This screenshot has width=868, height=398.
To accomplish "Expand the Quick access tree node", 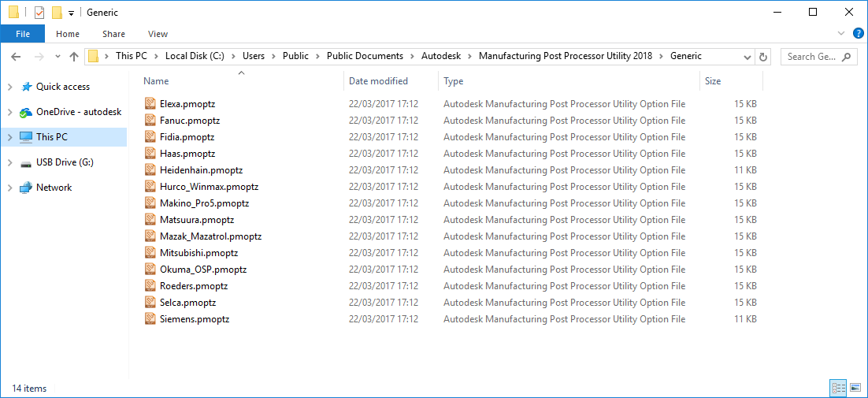I will click(x=9, y=87).
